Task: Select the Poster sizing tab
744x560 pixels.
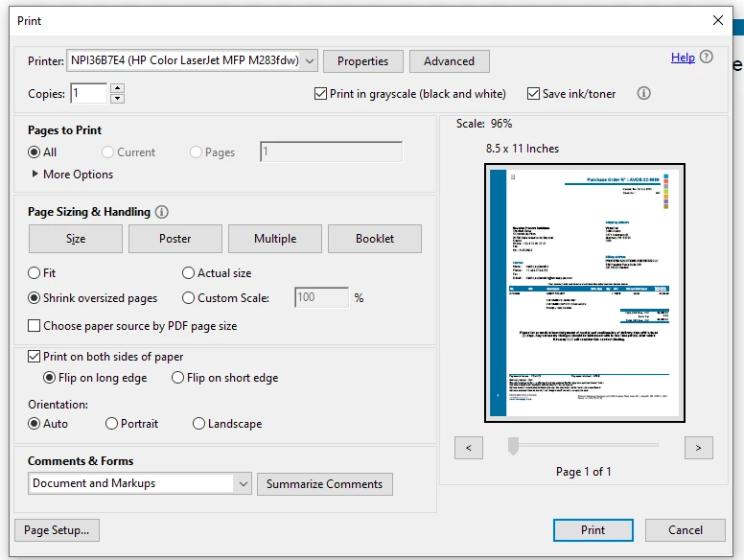Action: 175,239
